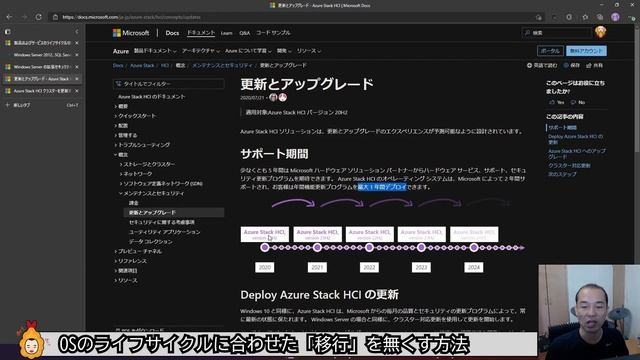
Task: Collapse the vertical tabs pane with the chevron
Action: pos(77,31)
